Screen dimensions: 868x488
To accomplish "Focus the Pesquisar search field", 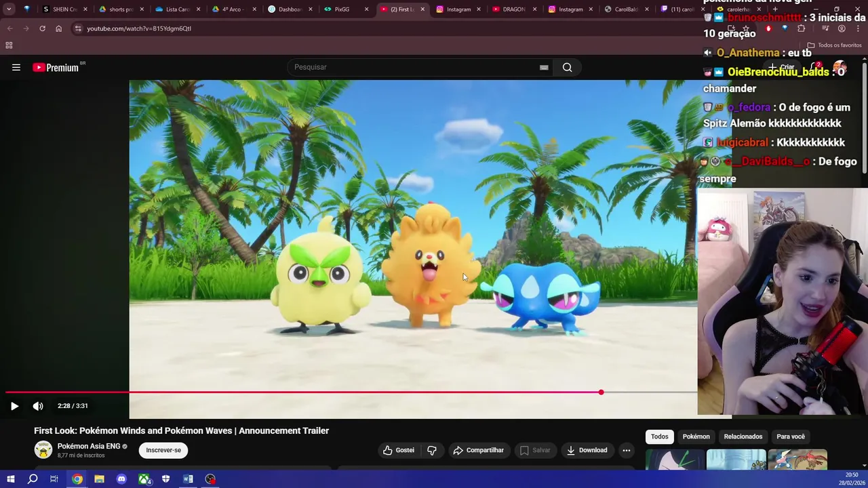I will (x=414, y=67).
